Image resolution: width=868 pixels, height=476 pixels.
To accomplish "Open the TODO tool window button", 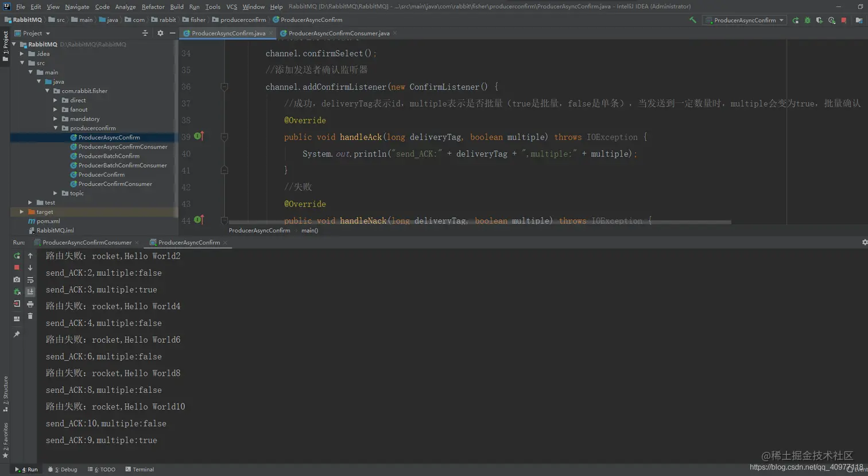I will [102, 469].
